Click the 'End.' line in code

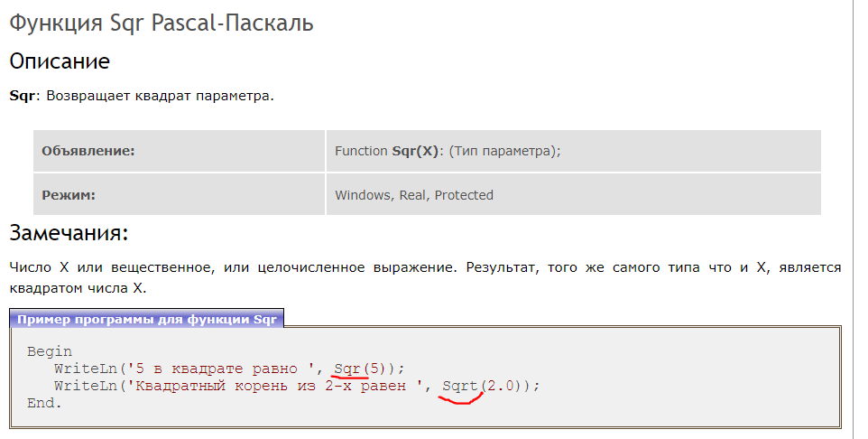(x=45, y=403)
